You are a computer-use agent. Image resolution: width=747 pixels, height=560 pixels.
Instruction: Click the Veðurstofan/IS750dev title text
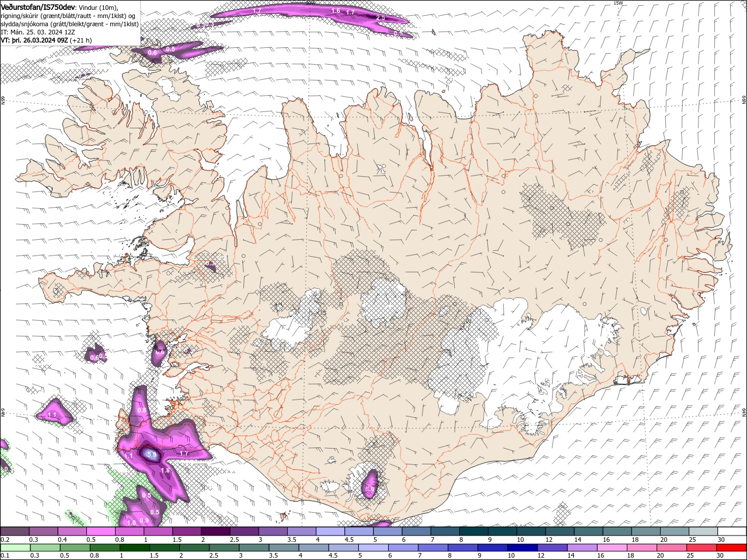38,6
